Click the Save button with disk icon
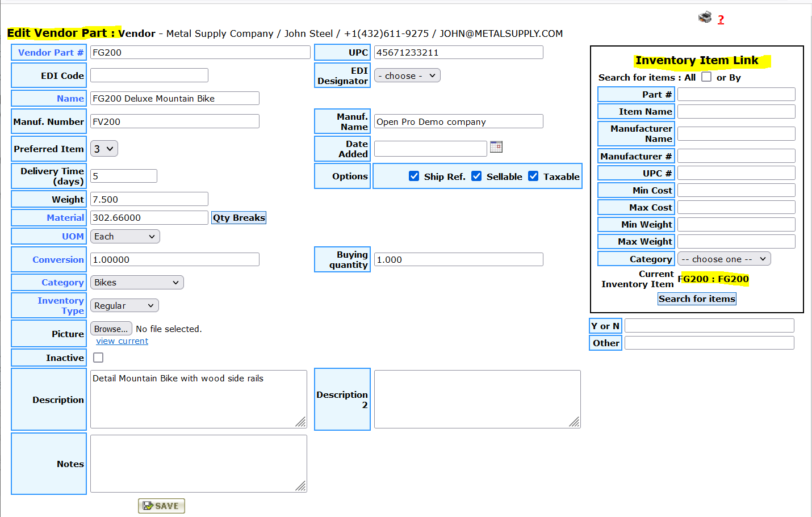This screenshot has height=517, width=812. [161, 506]
